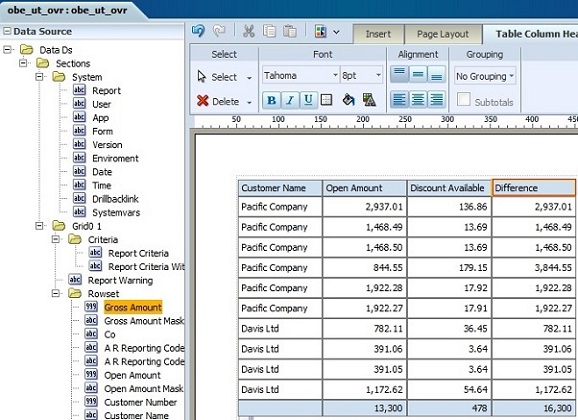Click the Rowset folder icon

click(x=75, y=294)
